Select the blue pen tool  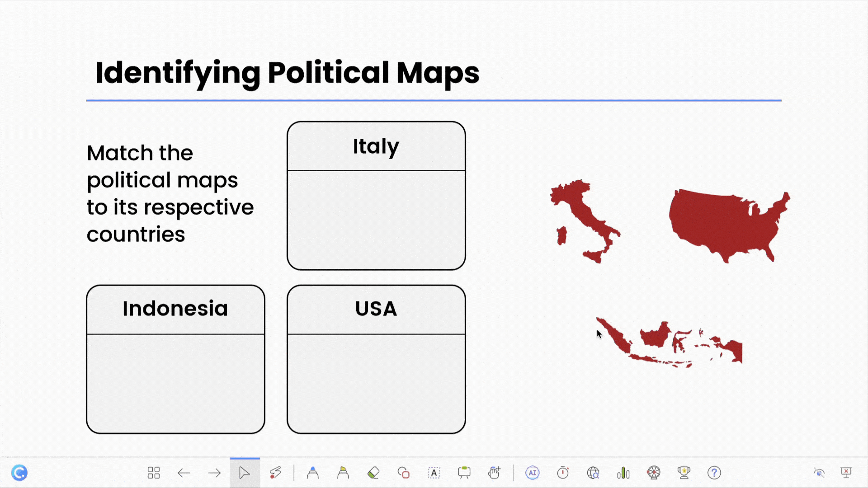(x=313, y=473)
